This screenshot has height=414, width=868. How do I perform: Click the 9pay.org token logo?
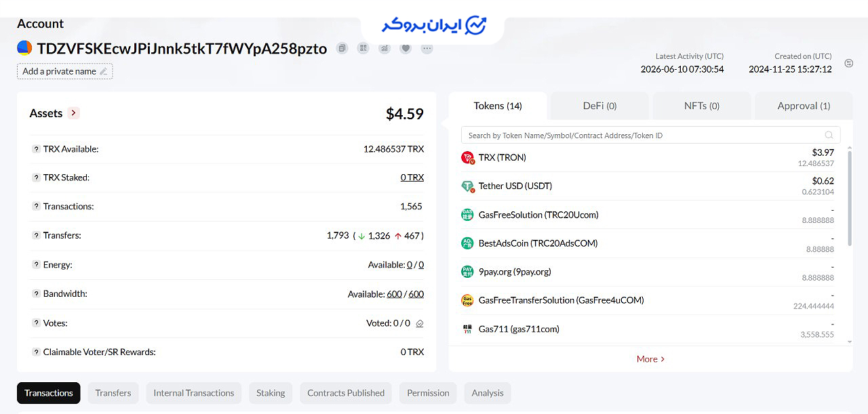tap(467, 272)
